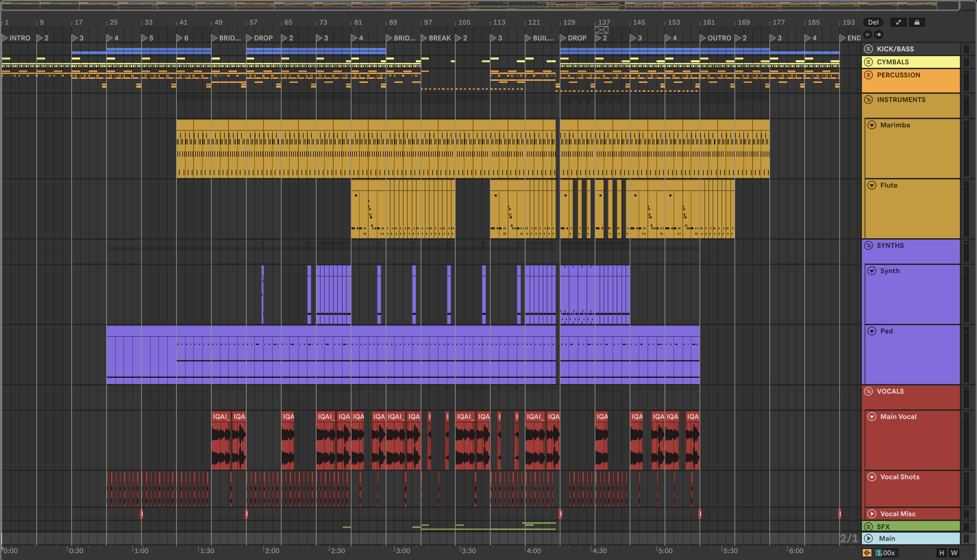This screenshot has height=560, width=977.
Task: Click the KICK/BASS track level meter
Action: click(966, 49)
